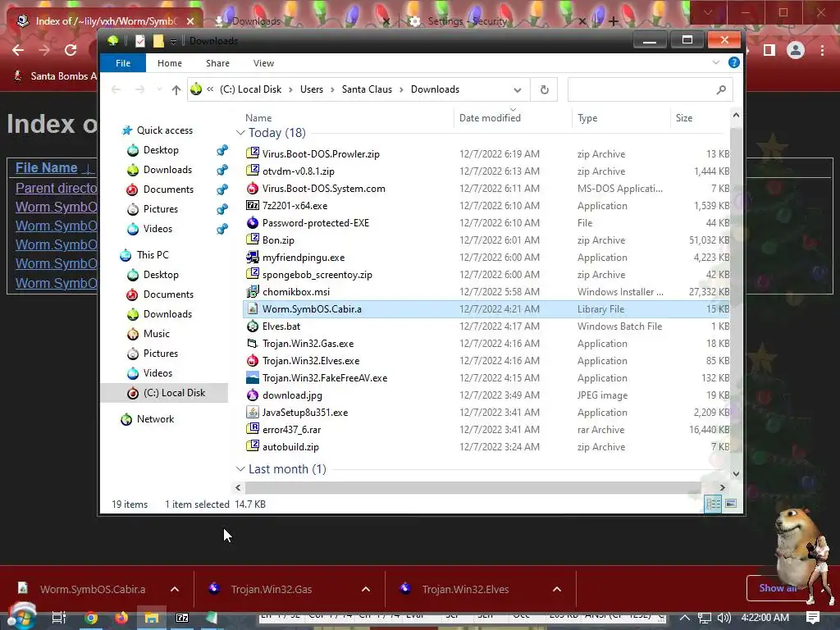Open the taskbar notification center icon
Viewport: 840px width, 630px height.
point(813,617)
